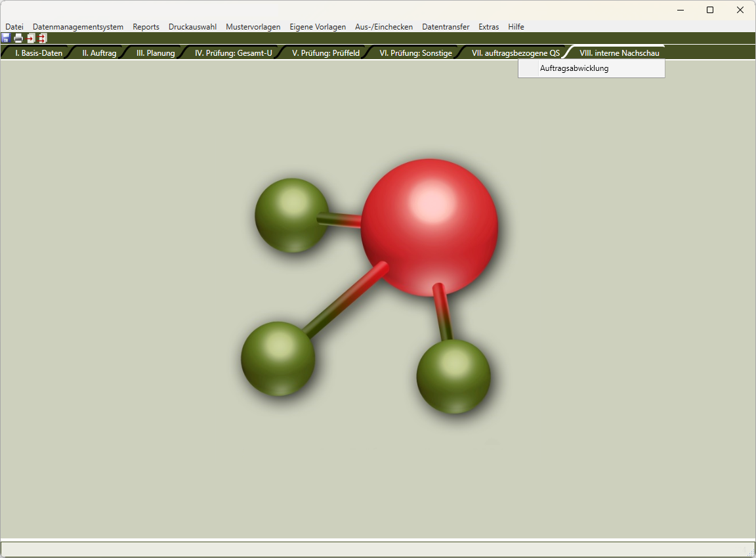Open the Datentransfer menu
The width and height of the screenshot is (756, 558).
point(446,27)
